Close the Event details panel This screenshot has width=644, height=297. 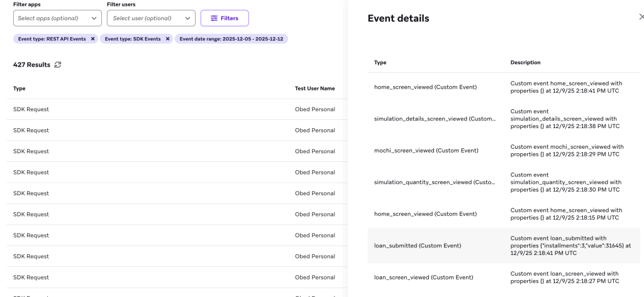coord(640,18)
